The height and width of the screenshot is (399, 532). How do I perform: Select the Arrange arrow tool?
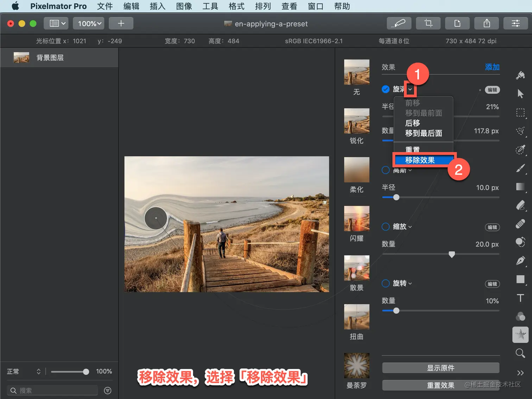point(520,94)
